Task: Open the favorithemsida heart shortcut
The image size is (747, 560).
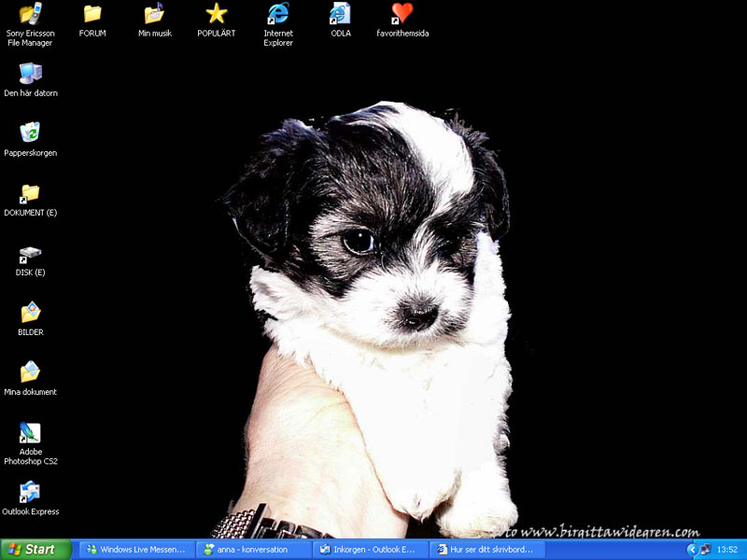Action: point(402,14)
